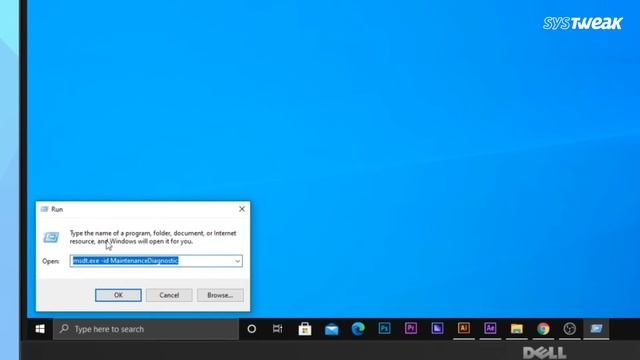The height and width of the screenshot is (360, 640).
Task: Open Adobe Photoshop from taskbar
Action: (384, 329)
